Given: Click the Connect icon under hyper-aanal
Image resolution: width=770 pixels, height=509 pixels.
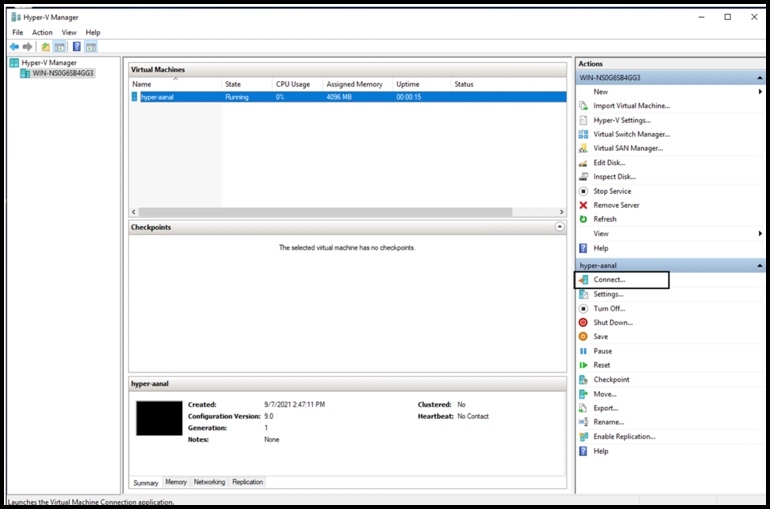Looking at the screenshot, I should tap(583, 279).
